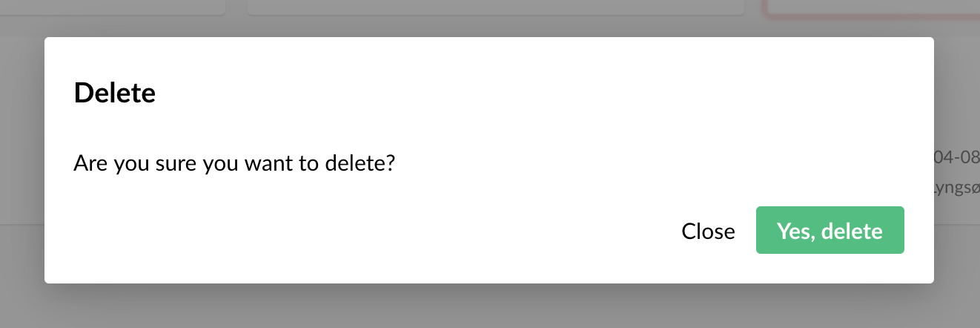Select the red-outlined card behind overlay
The image size is (980, 328).
(x=875, y=7)
